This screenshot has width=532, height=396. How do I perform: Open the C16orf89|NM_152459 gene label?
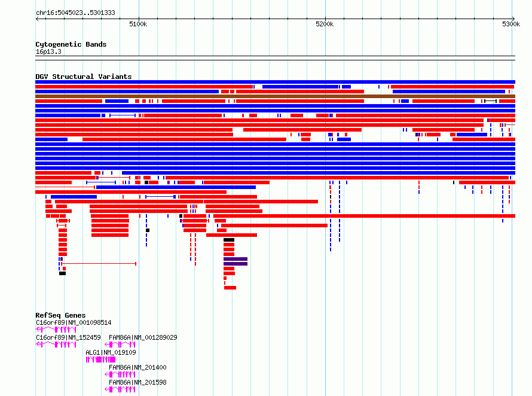pos(68,337)
